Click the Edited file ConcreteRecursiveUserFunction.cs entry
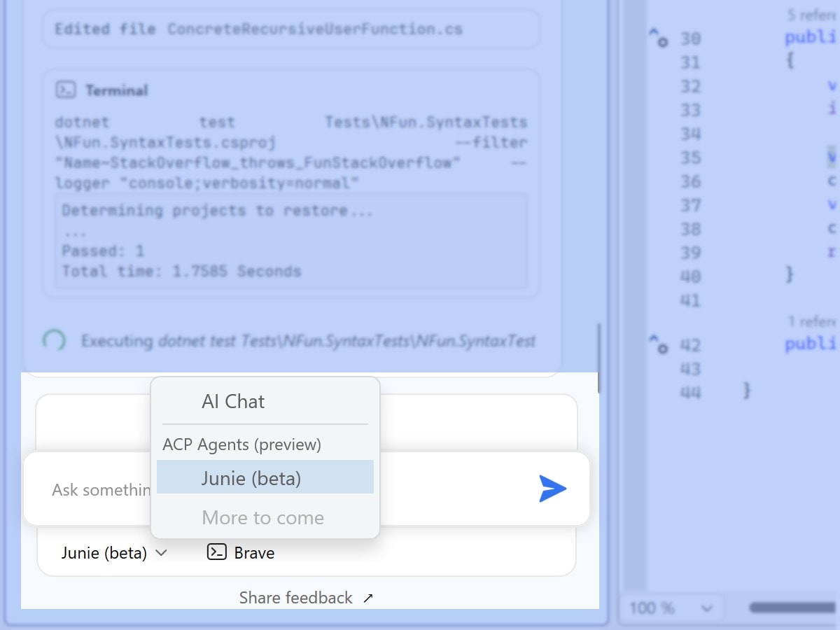The width and height of the screenshot is (840, 630). pyautogui.click(x=291, y=29)
